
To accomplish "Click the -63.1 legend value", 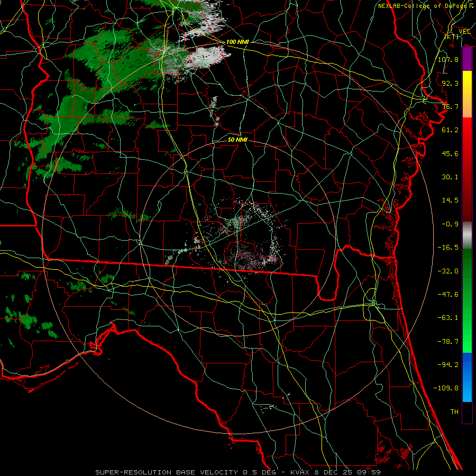I will pyautogui.click(x=448, y=318).
